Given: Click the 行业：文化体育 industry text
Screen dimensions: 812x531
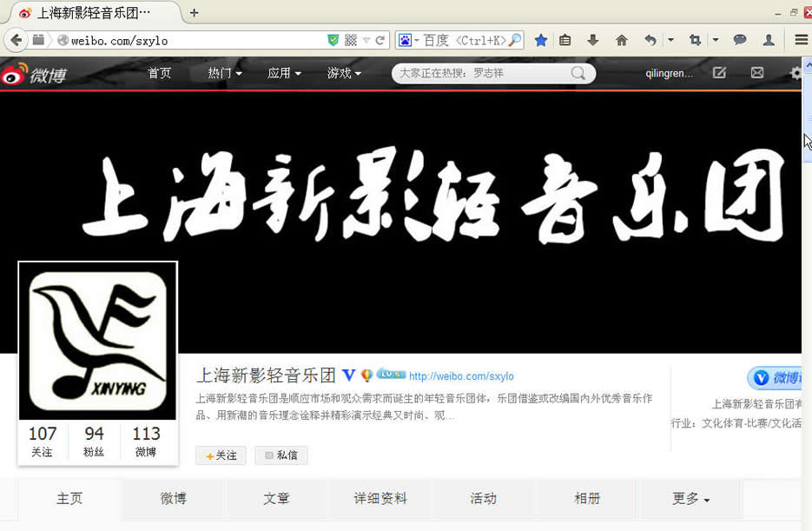Looking at the screenshot, I should [x=736, y=423].
